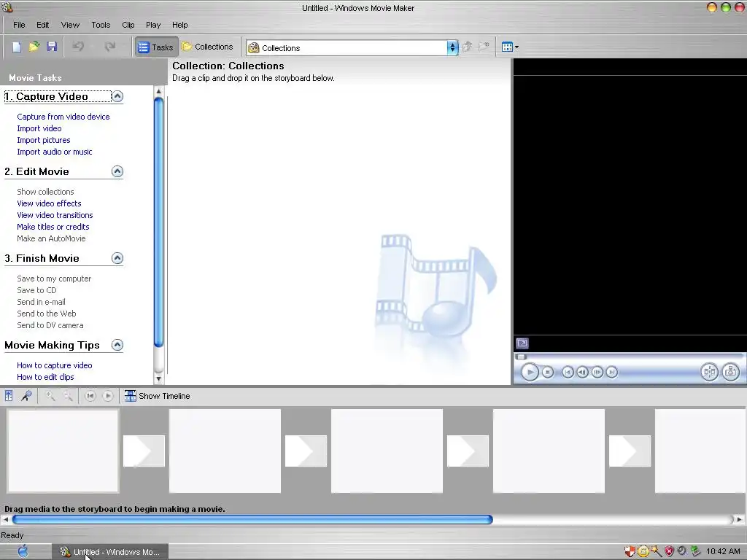747x560 pixels.
Task: Collapse the Capture Video section
Action: coord(117,96)
